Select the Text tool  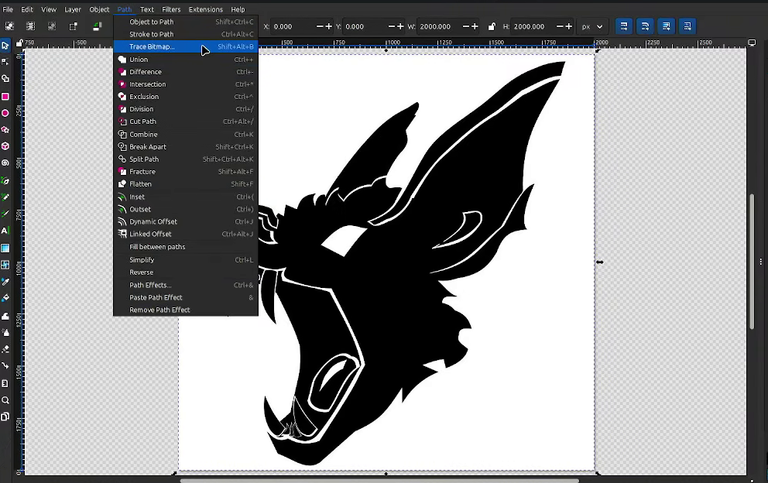5,230
